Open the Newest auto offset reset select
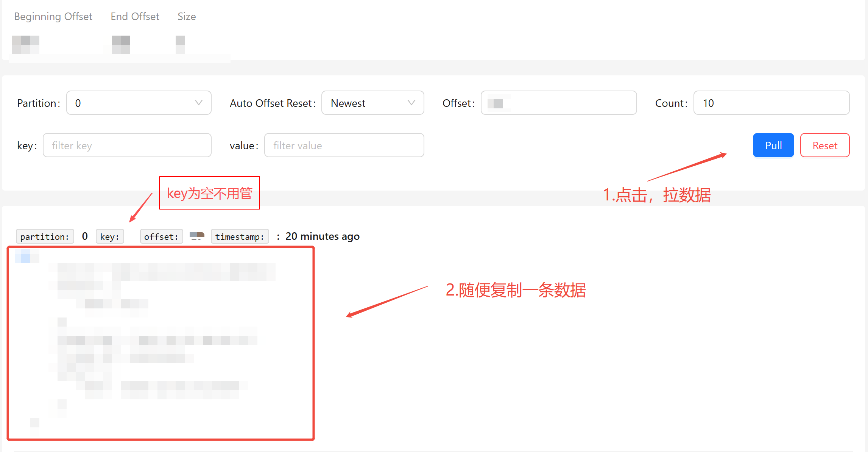The height and width of the screenshot is (452, 868). (x=363, y=103)
